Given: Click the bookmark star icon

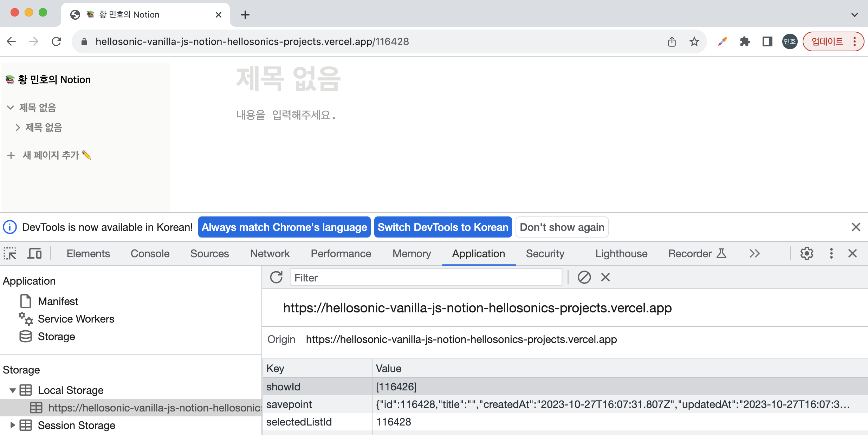Looking at the screenshot, I should click(x=694, y=42).
